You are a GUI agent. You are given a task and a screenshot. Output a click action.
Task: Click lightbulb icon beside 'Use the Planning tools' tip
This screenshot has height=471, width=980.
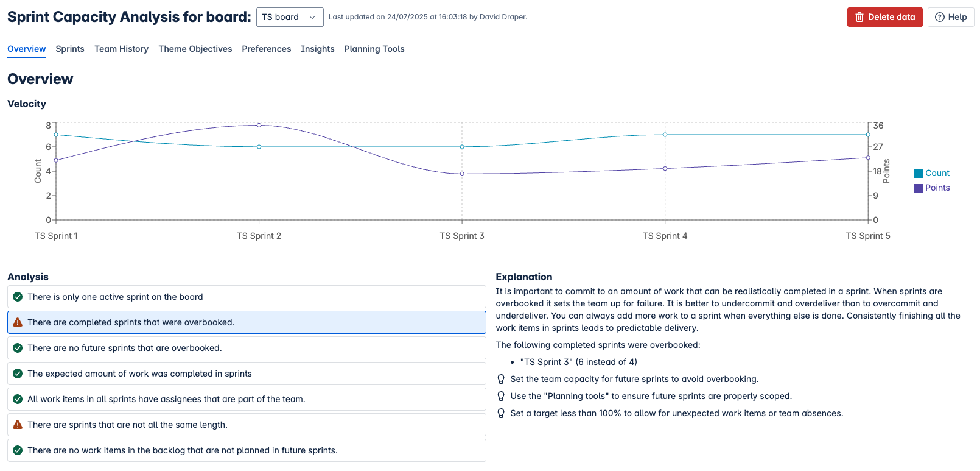501,396
